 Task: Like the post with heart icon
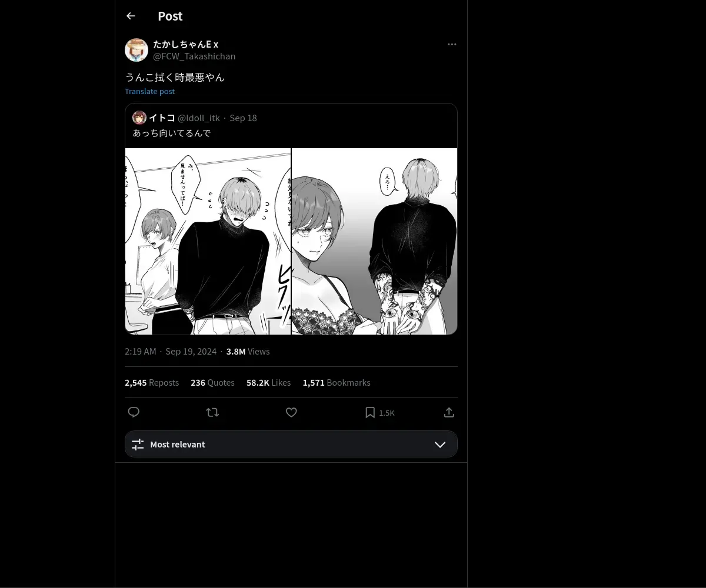291,412
